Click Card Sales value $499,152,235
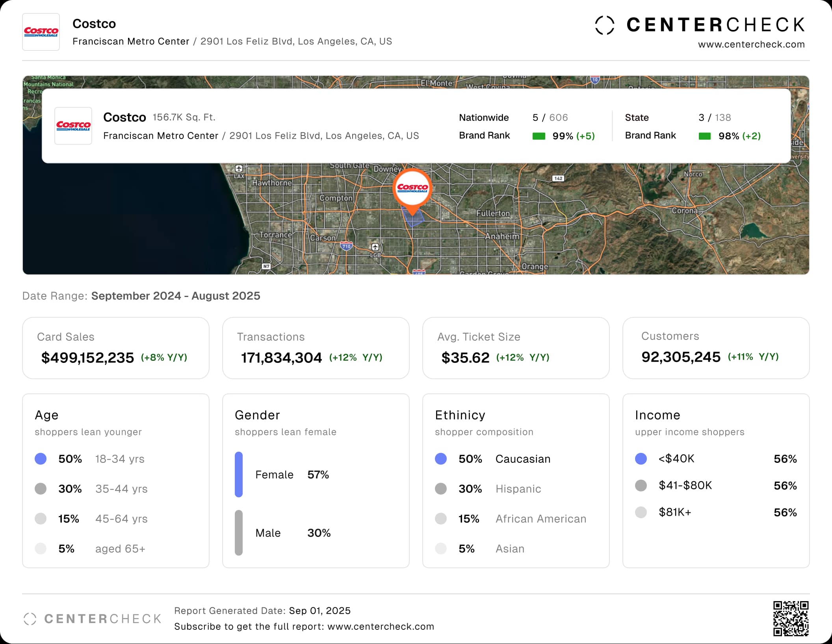This screenshot has width=832, height=644. tap(87, 358)
